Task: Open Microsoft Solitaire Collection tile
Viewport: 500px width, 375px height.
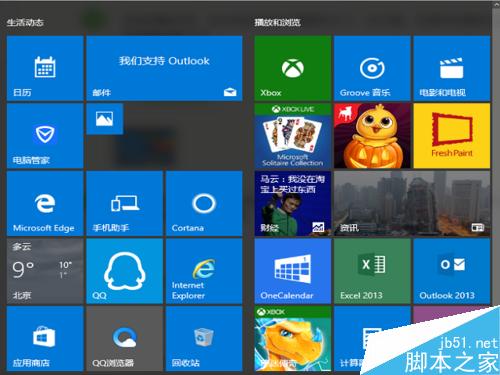Action: click(293, 136)
